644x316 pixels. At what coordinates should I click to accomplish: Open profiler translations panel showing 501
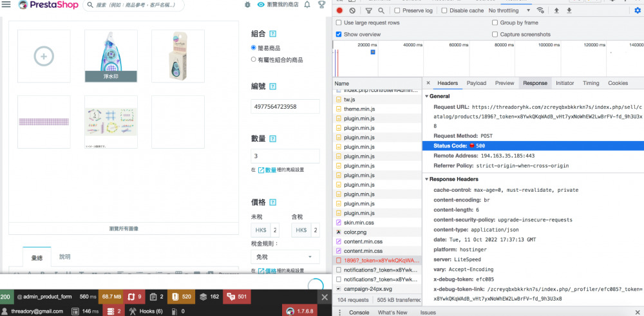pyautogui.click(x=237, y=297)
